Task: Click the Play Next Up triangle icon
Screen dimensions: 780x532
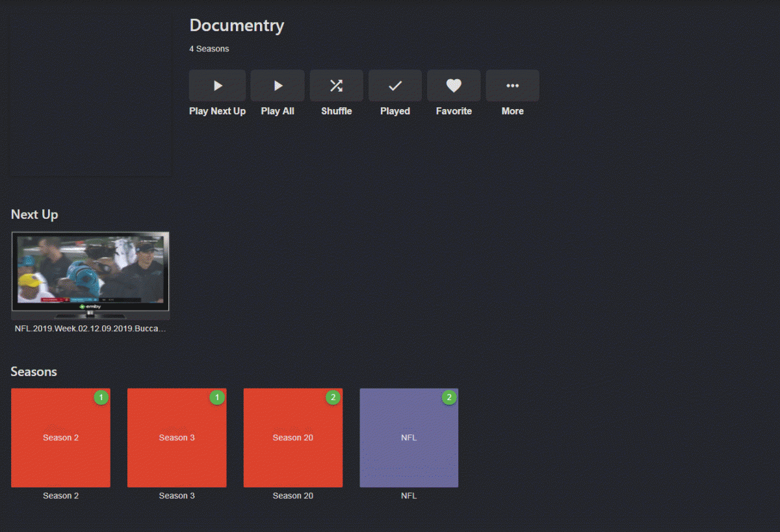Action: click(x=217, y=86)
